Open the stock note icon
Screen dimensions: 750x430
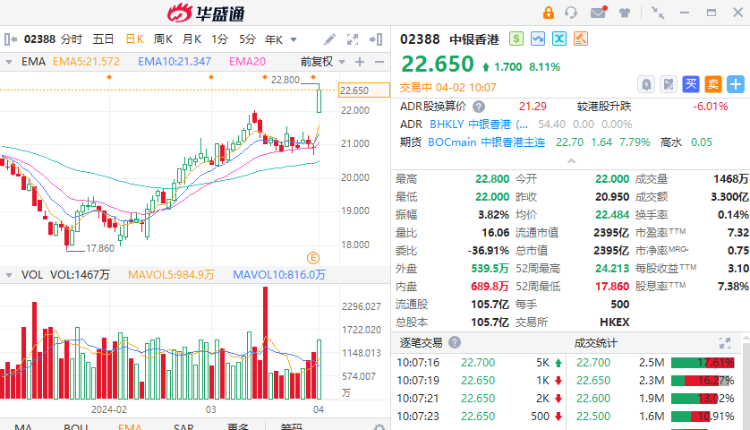[x=668, y=85]
